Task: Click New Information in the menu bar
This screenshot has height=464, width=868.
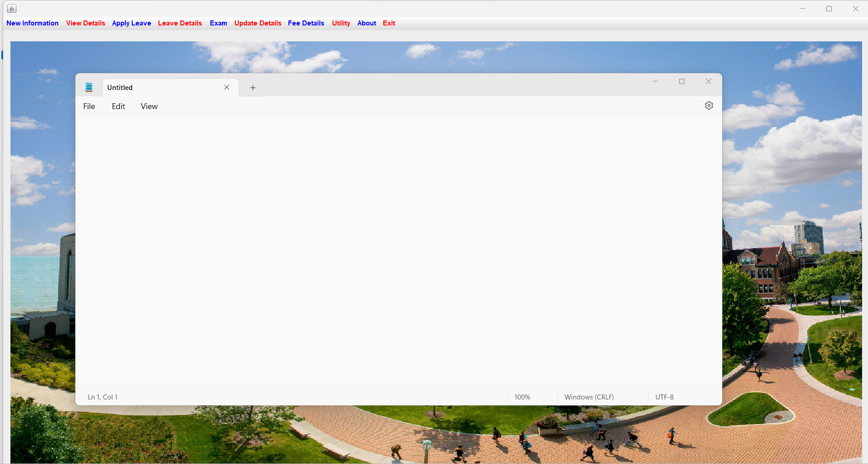Action: [32, 23]
